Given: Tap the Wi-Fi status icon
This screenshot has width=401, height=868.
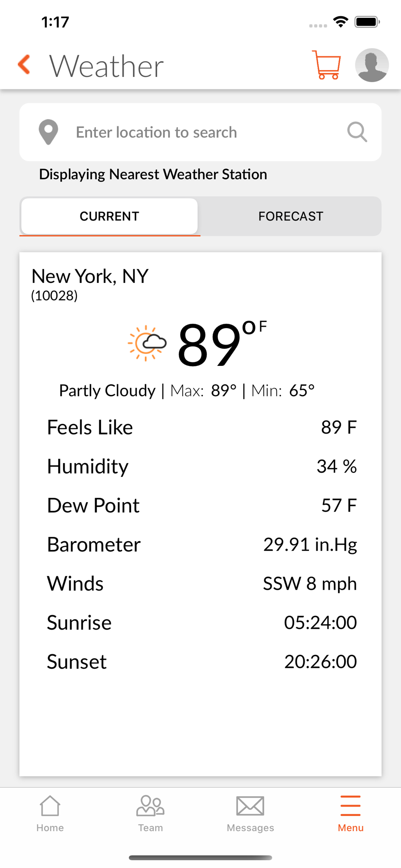Looking at the screenshot, I should click(341, 22).
